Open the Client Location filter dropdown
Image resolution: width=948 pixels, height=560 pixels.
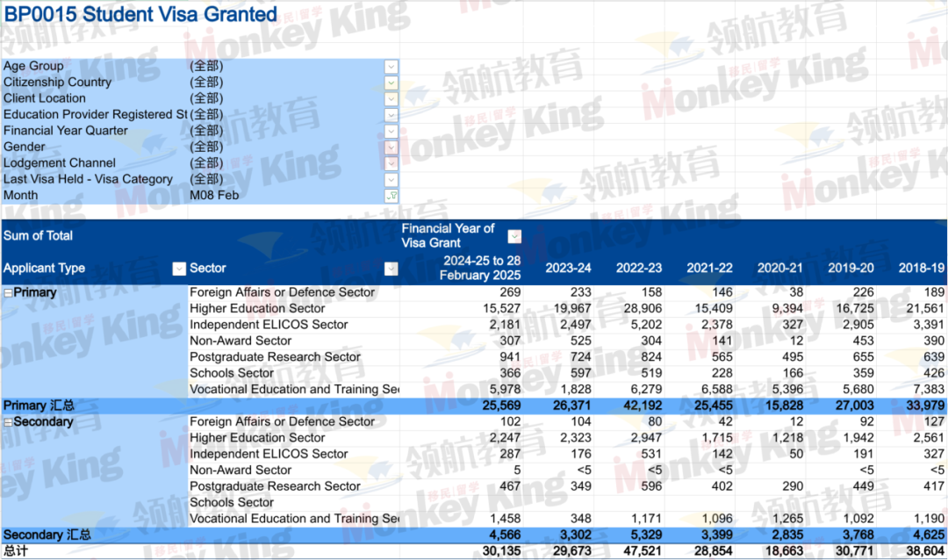(x=391, y=98)
